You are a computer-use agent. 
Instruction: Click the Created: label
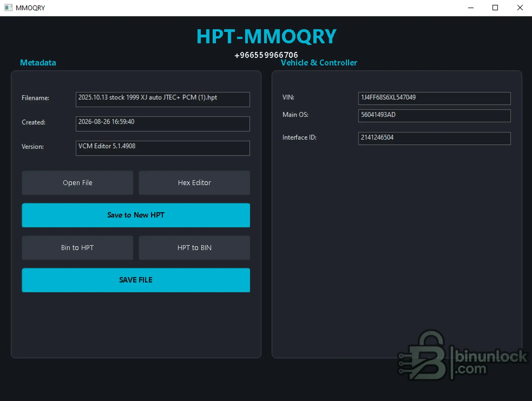tap(33, 122)
